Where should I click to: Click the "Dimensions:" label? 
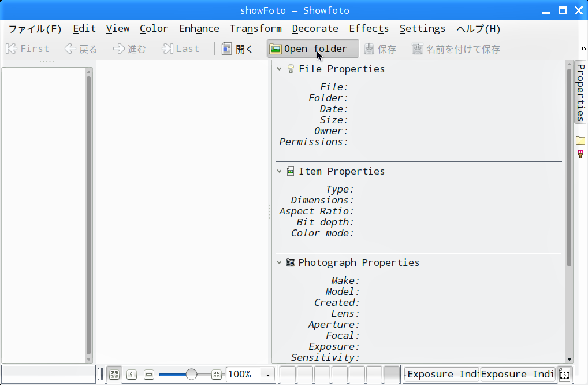click(x=322, y=201)
